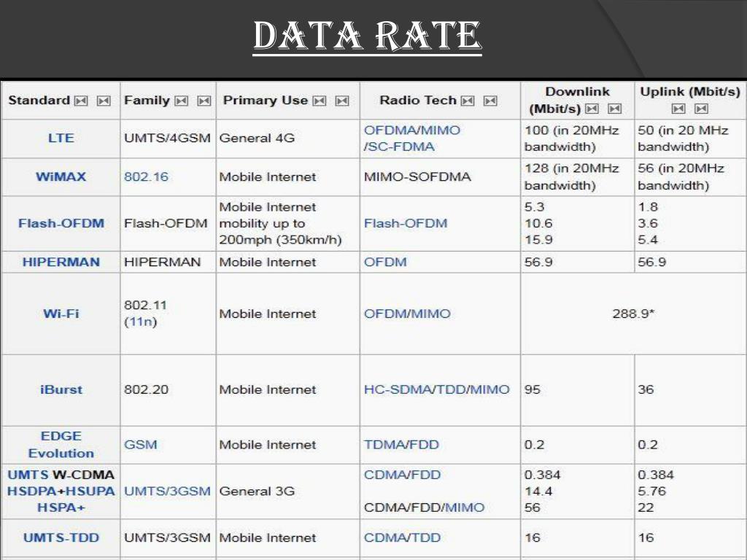Select the 288.9* data rate cell
This screenshot has width=747, height=560.
coord(633,314)
